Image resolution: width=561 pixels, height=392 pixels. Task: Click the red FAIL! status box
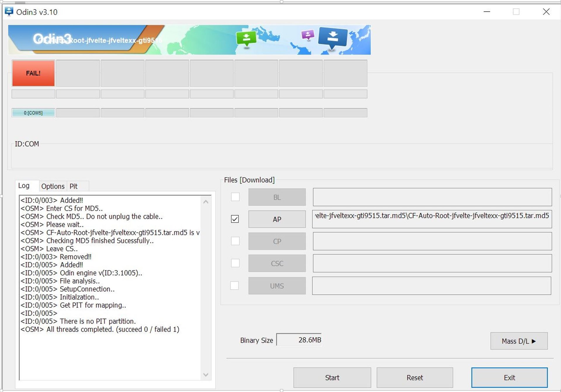tap(33, 73)
